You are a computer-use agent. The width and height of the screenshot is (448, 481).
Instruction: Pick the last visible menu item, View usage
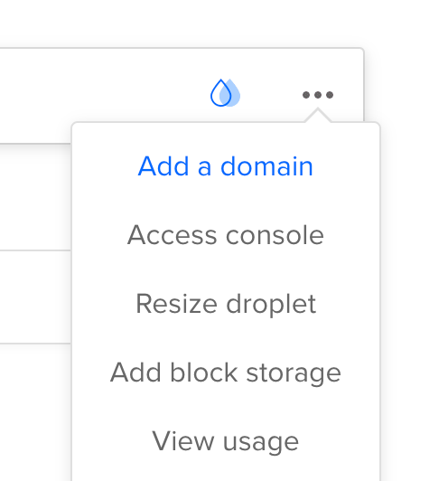[226, 441]
